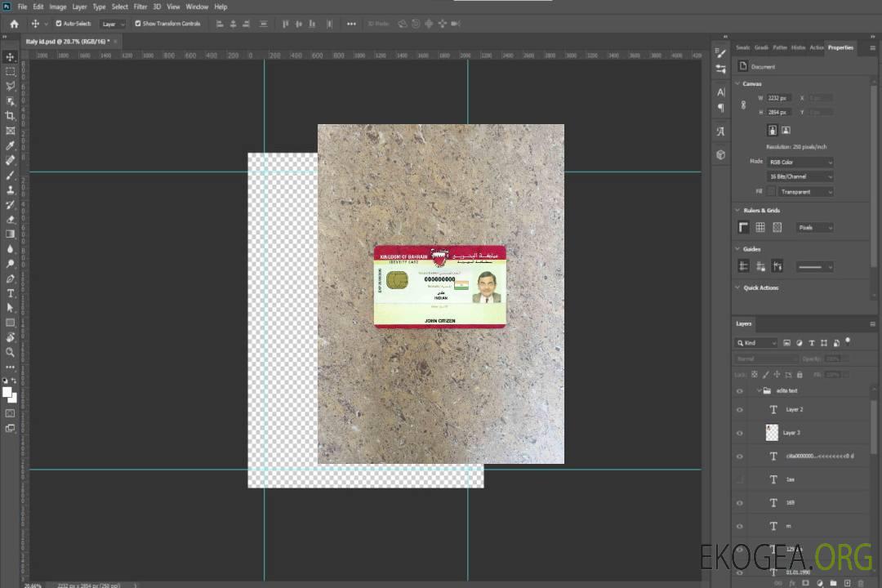This screenshot has height=588, width=882.
Task: Click the pixel layer filter icon
Action: 786,343
